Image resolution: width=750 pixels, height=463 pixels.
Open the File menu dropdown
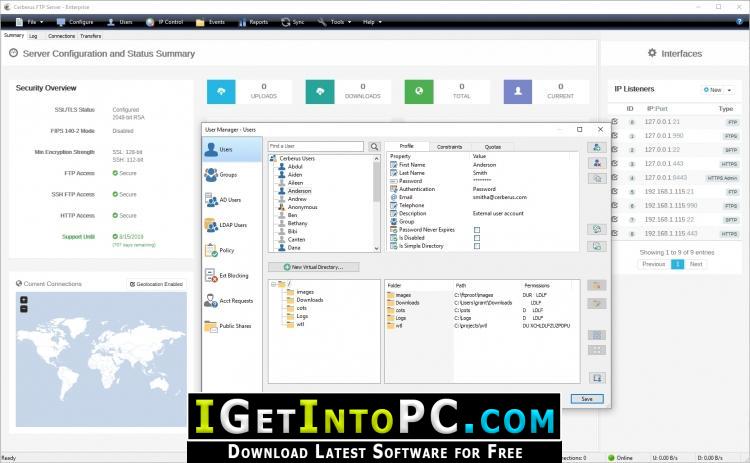click(30, 22)
